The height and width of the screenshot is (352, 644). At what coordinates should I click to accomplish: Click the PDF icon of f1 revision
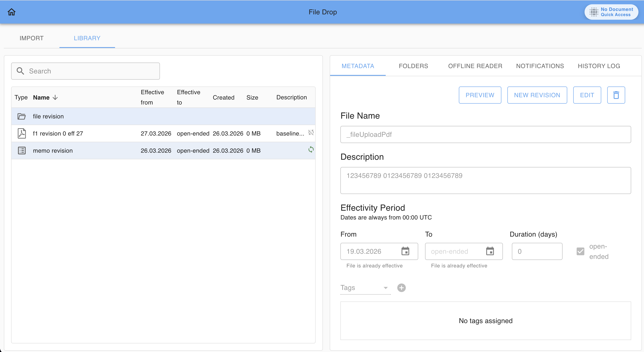pyautogui.click(x=22, y=133)
